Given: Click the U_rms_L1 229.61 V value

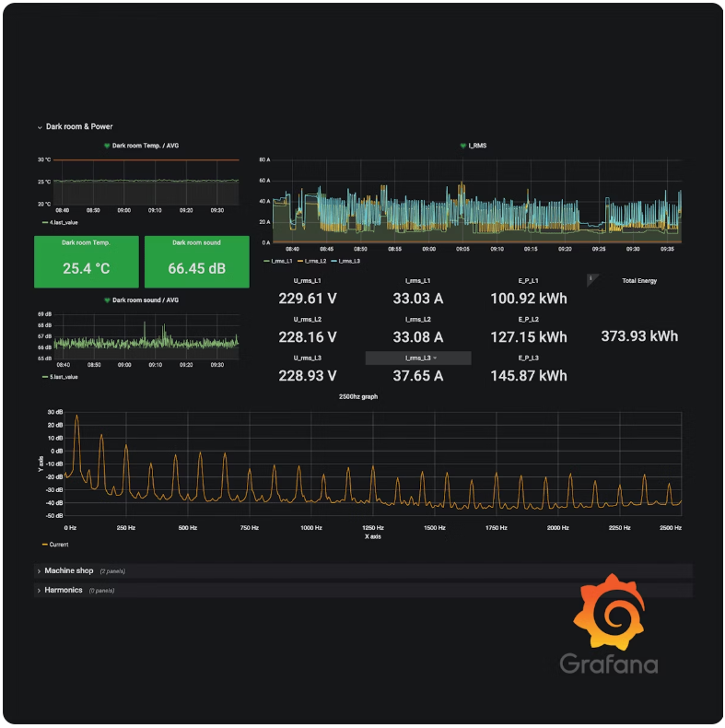Looking at the screenshot, I should [x=308, y=299].
